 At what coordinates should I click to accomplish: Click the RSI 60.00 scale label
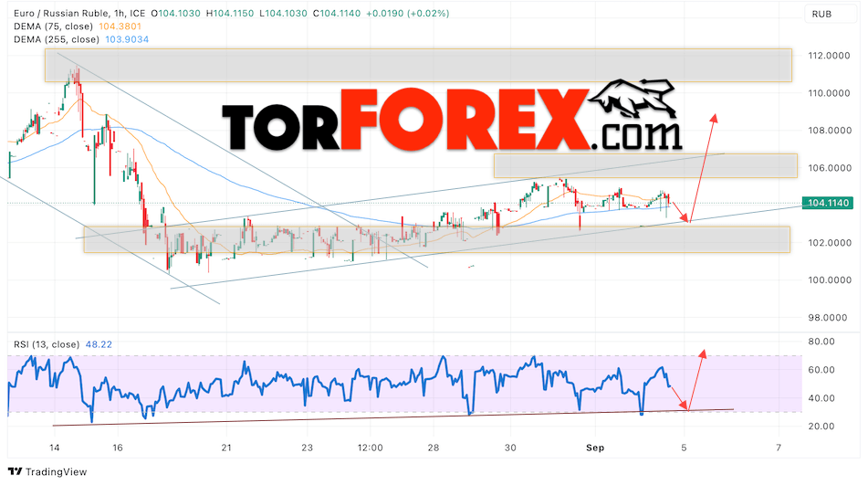[821, 370]
